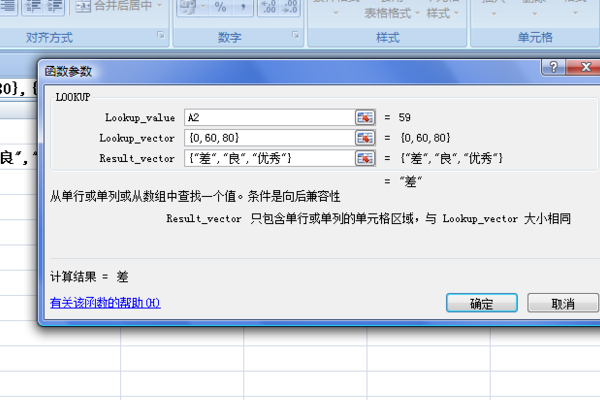Viewport: 600px width, 400px height.
Task: Open the 对齐方式 group dialog launcher
Action: [x=161, y=35]
